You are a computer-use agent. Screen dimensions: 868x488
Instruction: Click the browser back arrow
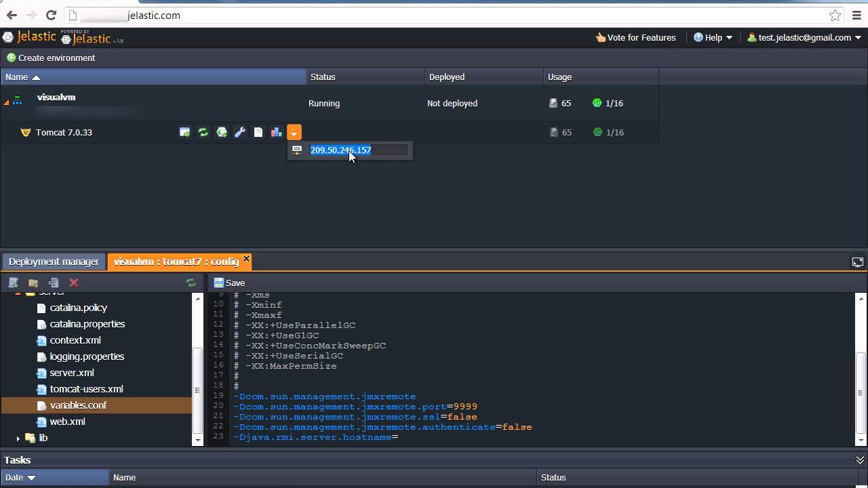[x=12, y=15]
